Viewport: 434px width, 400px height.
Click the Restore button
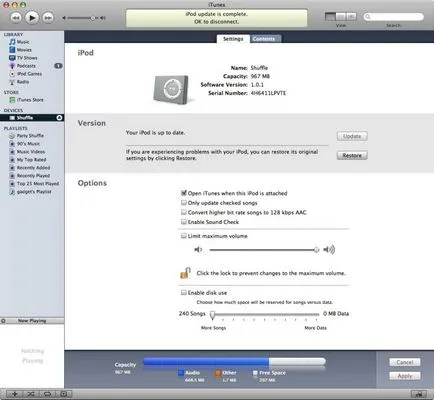click(352, 156)
